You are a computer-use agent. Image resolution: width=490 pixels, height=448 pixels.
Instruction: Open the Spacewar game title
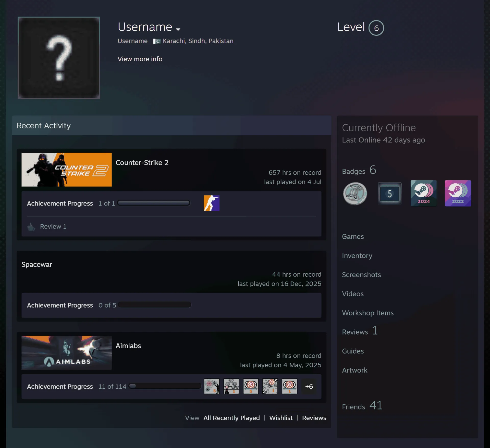pos(37,264)
